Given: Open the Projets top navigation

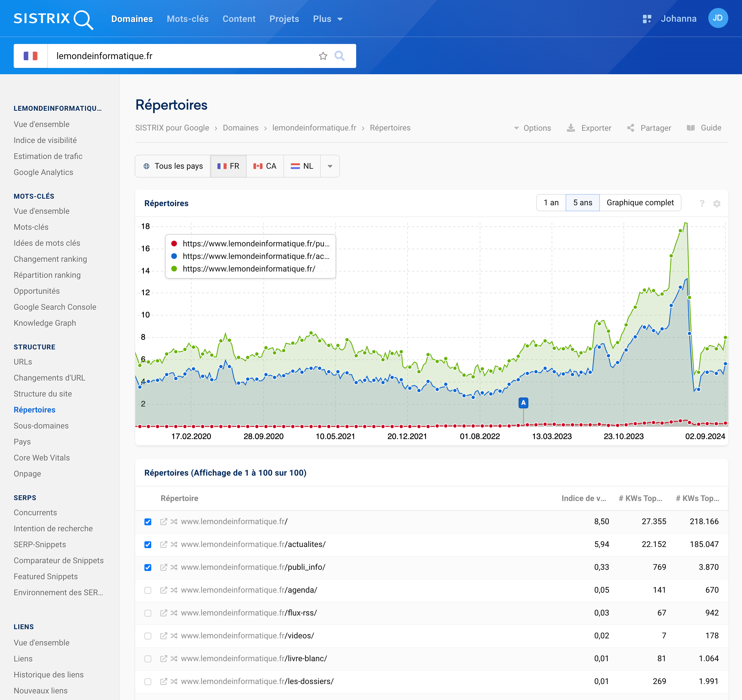Looking at the screenshot, I should click(284, 19).
